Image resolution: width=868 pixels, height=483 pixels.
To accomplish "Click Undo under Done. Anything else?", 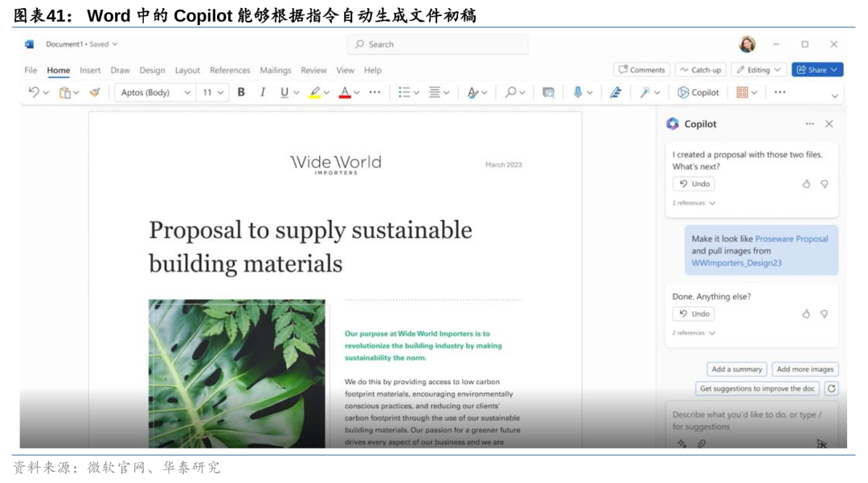I will pyautogui.click(x=694, y=313).
